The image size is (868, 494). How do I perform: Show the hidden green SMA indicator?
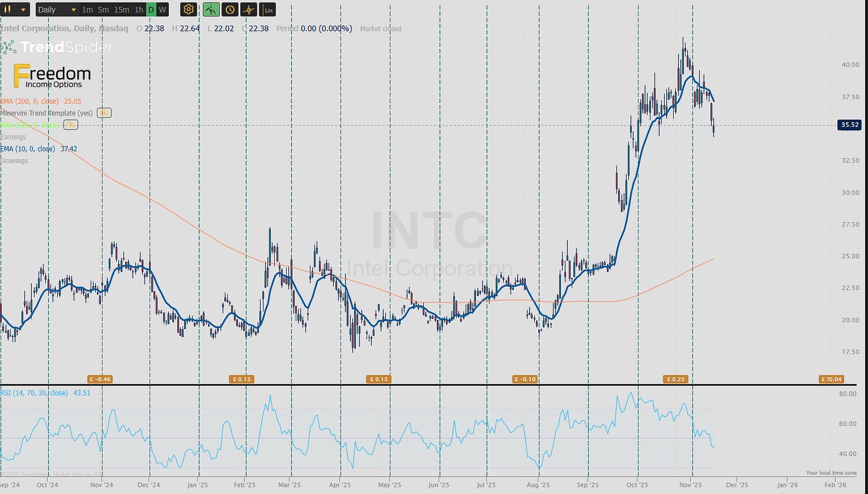pyautogui.click(x=71, y=125)
